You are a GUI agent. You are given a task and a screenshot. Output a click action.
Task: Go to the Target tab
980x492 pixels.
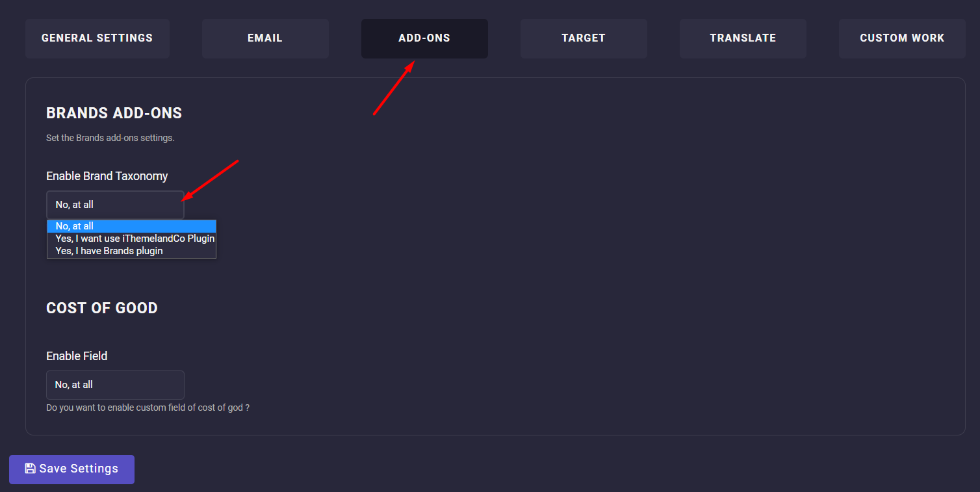584,38
